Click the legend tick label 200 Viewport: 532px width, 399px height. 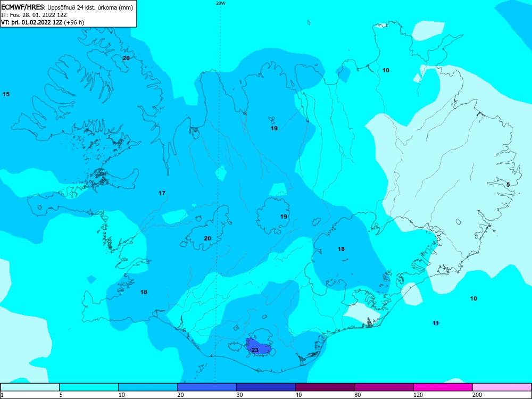477,395
